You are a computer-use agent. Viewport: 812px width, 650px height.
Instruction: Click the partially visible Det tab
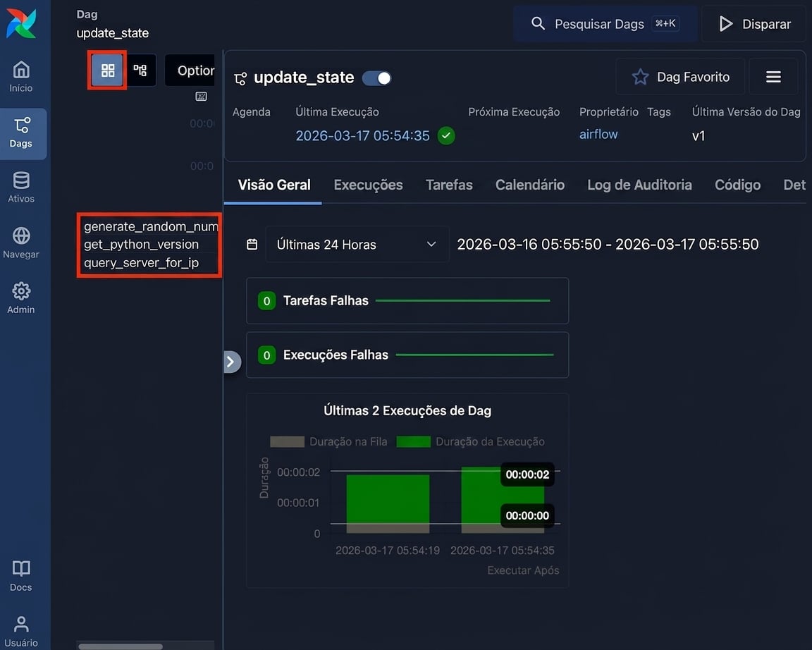[x=794, y=185]
